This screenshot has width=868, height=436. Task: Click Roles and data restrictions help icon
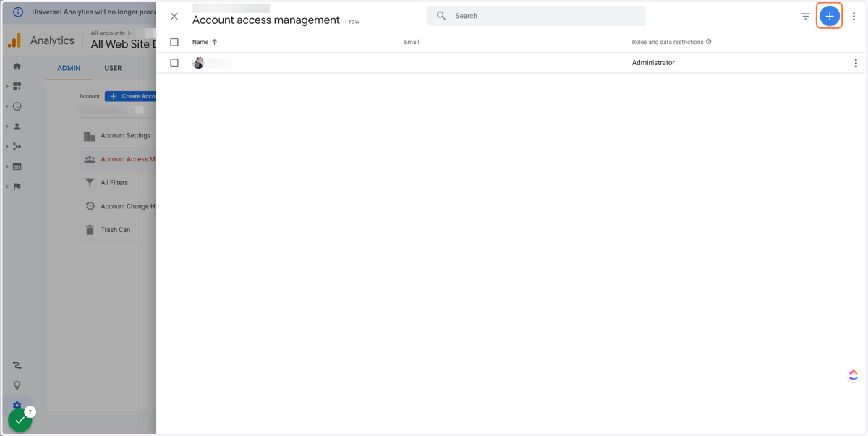pyautogui.click(x=709, y=42)
